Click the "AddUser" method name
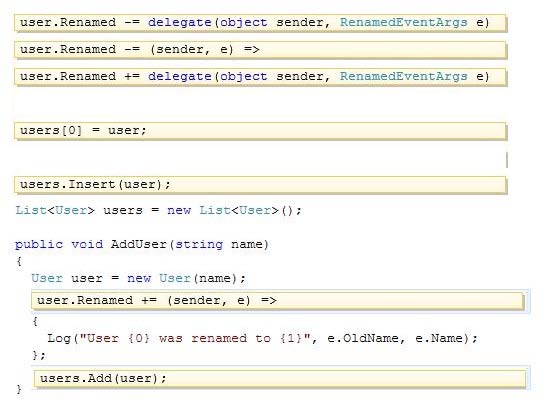 pos(139,244)
